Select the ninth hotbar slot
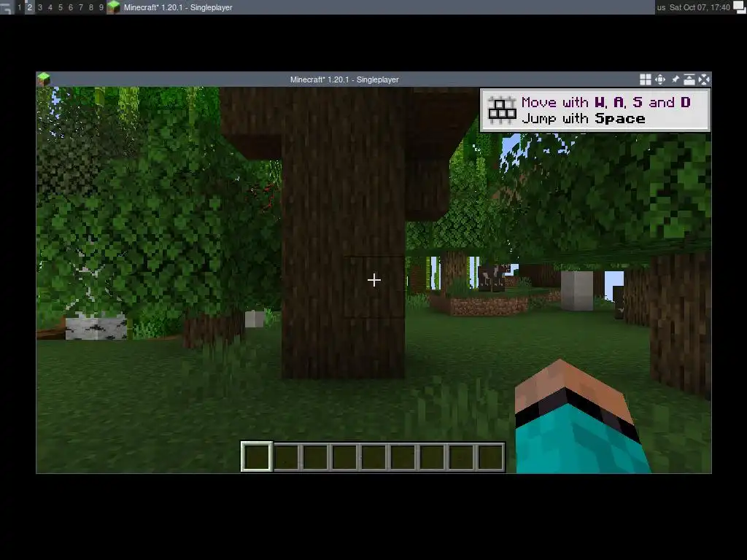The height and width of the screenshot is (560, 747). coord(490,456)
